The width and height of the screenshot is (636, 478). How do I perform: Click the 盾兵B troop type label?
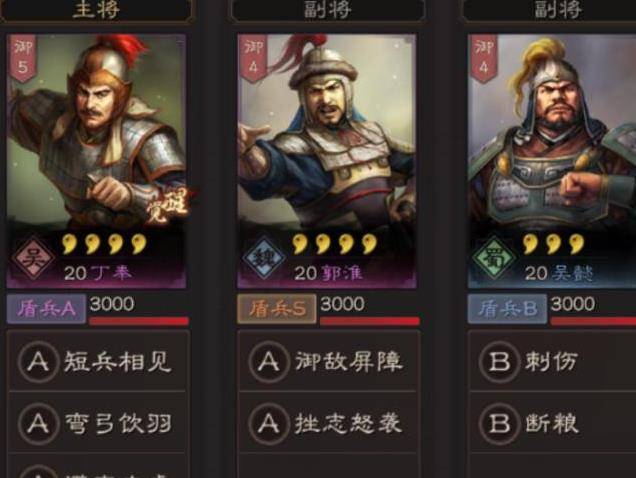[507, 309]
